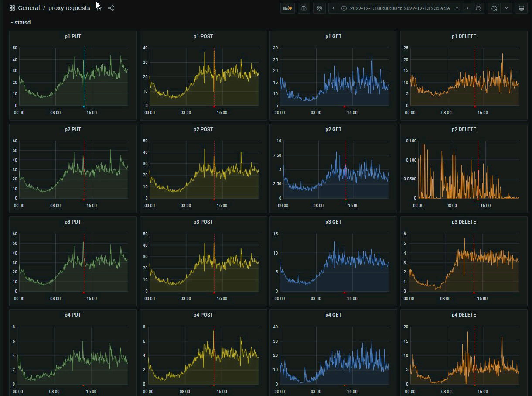Click the annotation marker under p1 GET
This screenshot has width=532, height=396.
[344, 107]
